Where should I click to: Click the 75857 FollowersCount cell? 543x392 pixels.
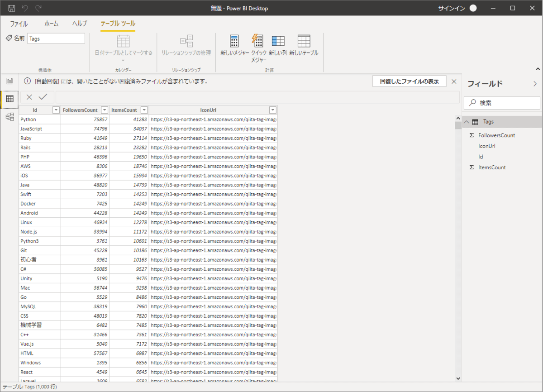(85, 120)
